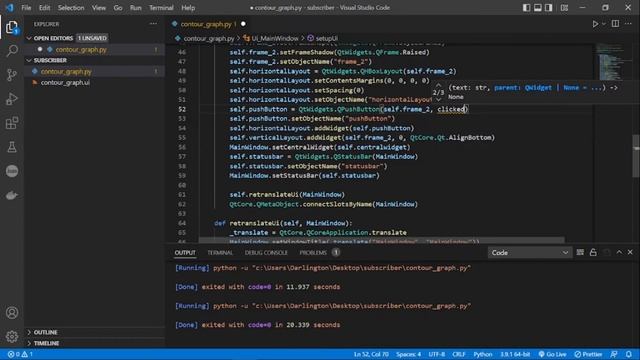Change line endings via CRLF
Screen dimensions: 640x360
click(x=459, y=354)
